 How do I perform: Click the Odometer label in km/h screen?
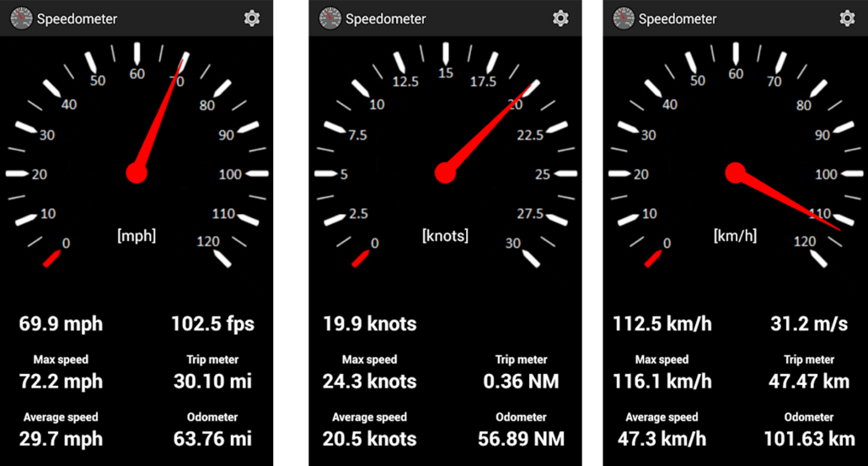[809, 417]
